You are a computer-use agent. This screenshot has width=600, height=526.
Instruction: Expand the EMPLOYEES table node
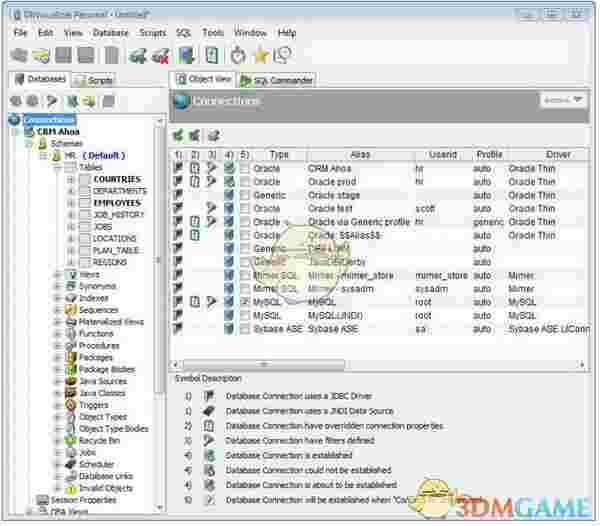pos(70,203)
